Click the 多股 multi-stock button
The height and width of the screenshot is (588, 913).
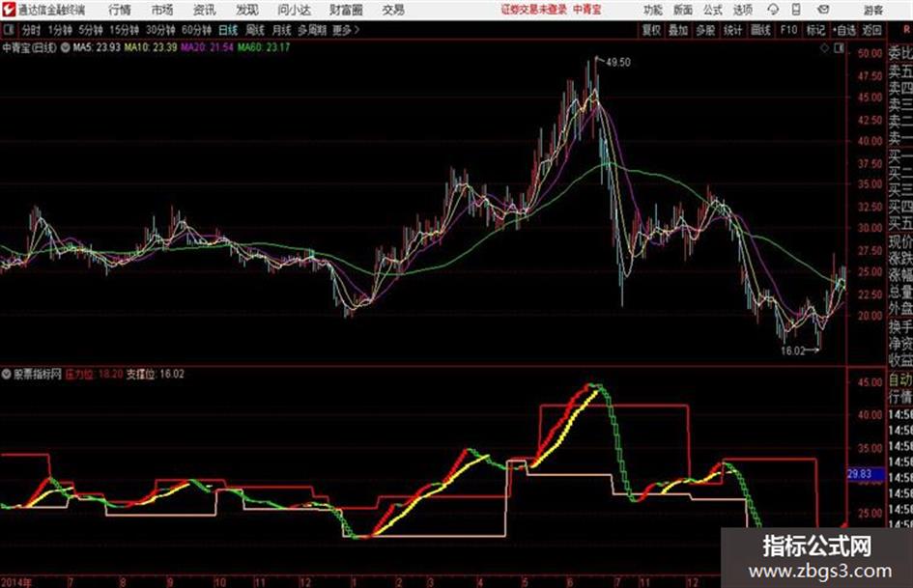point(705,30)
